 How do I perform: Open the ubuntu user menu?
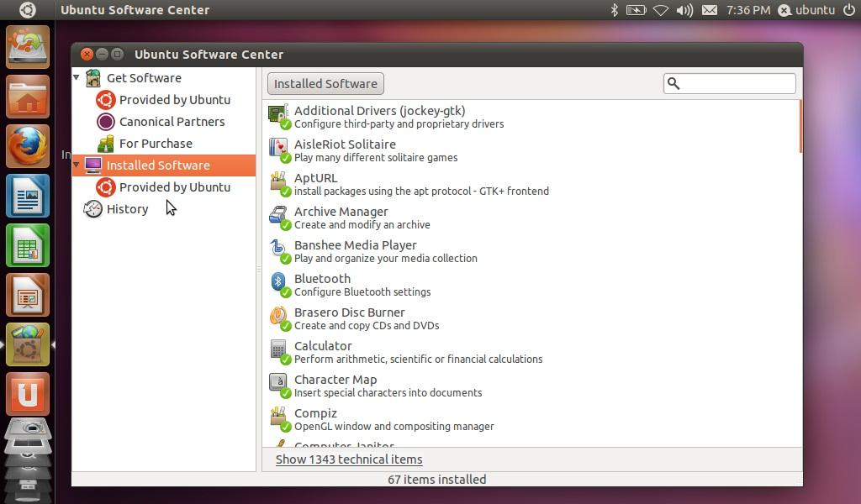point(806,10)
